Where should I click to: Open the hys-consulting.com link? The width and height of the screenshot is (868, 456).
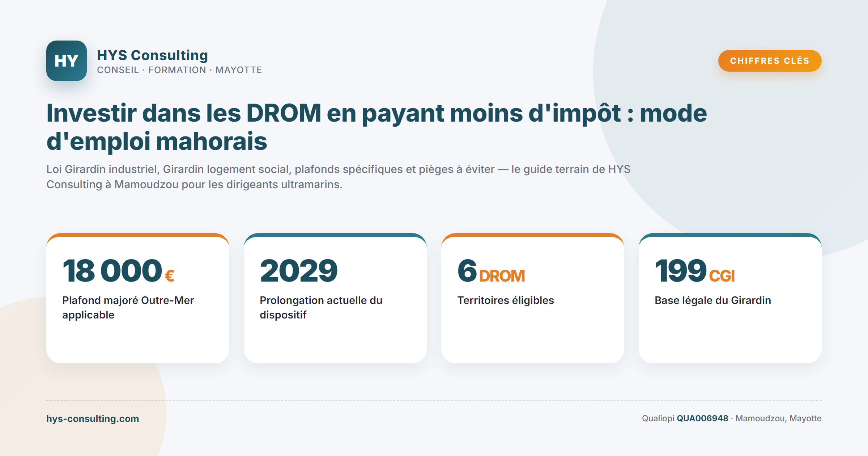93,418
